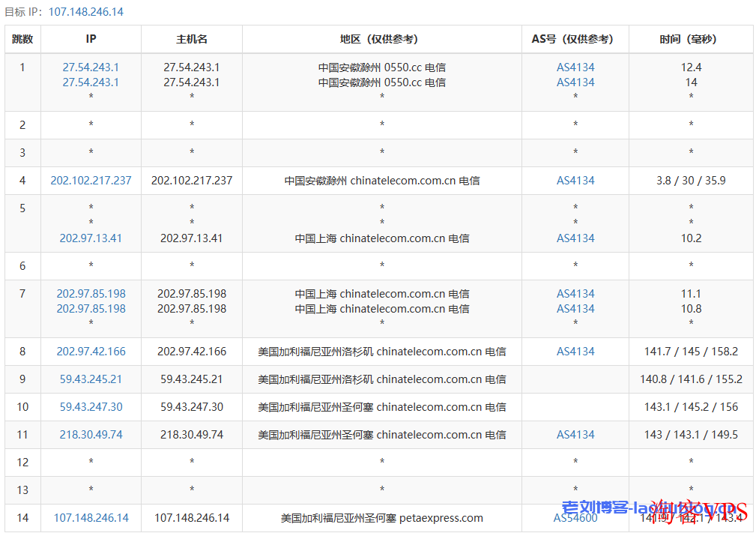Click the 地区（仅供参考）column header
Image resolution: width=756 pixels, height=536 pixels.
[x=381, y=39]
